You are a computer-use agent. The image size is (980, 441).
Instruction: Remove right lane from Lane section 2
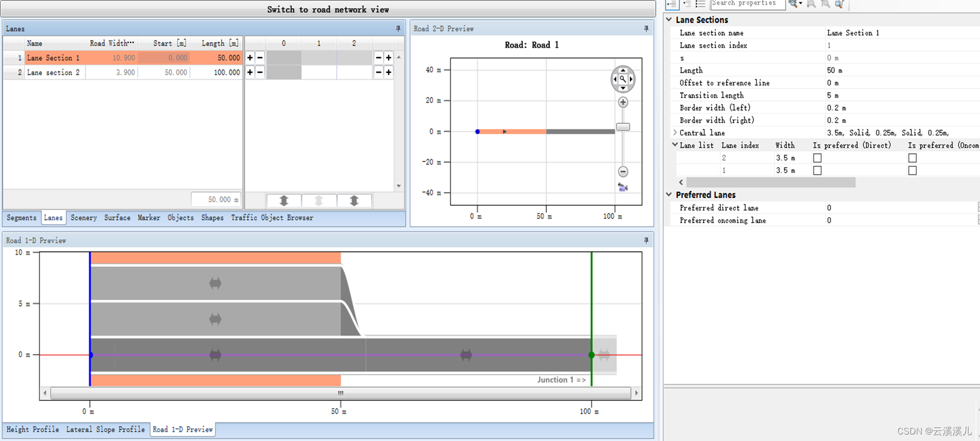(379, 72)
